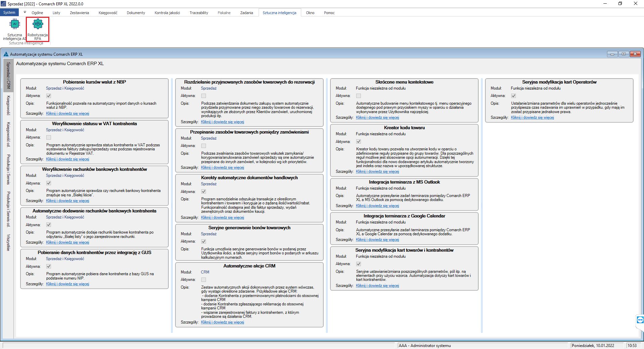Toggle Aktywna for Automatyczne akcje CRM
This screenshot has width=644, height=349.
tap(204, 280)
